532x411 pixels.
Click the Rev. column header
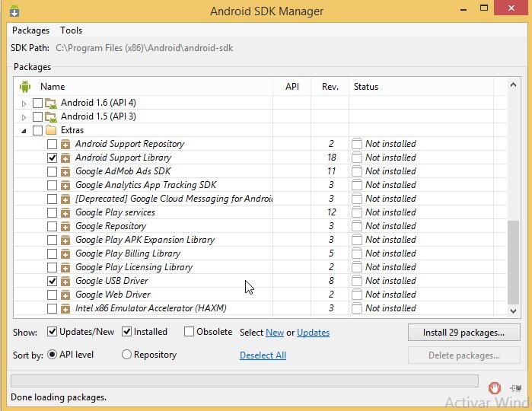click(x=330, y=87)
